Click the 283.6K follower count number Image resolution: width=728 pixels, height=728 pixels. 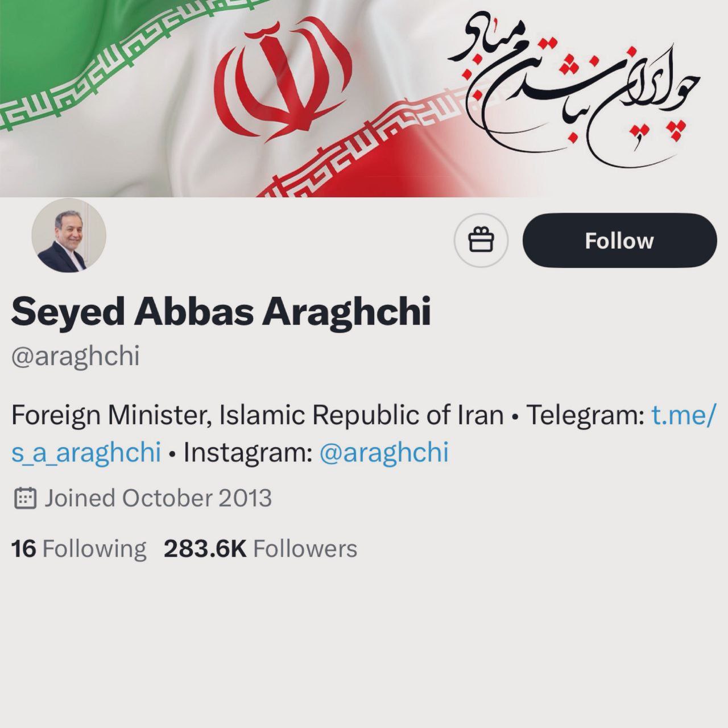pos(205,549)
